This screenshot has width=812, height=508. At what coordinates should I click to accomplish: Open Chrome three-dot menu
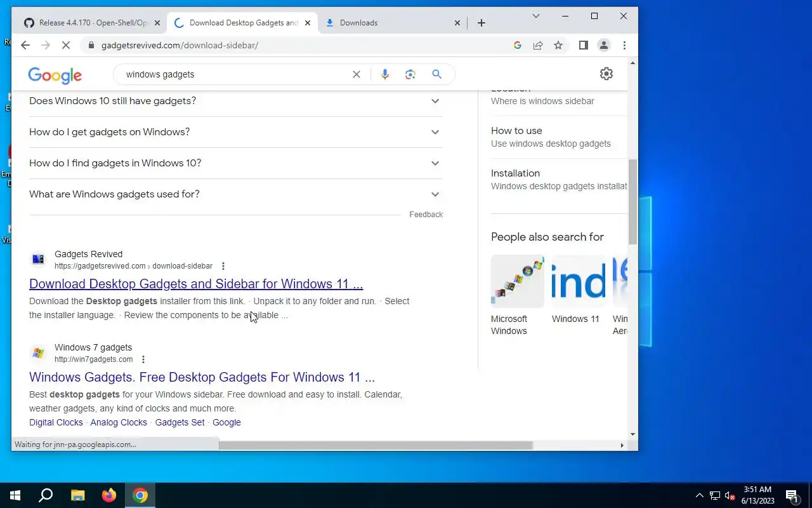click(x=624, y=45)
